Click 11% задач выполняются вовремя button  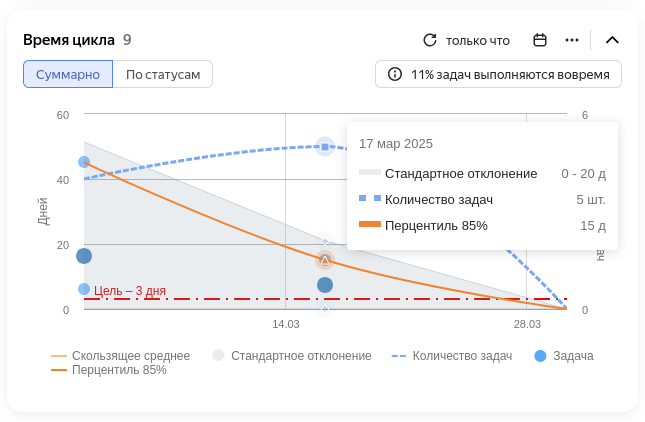(498, 74)
